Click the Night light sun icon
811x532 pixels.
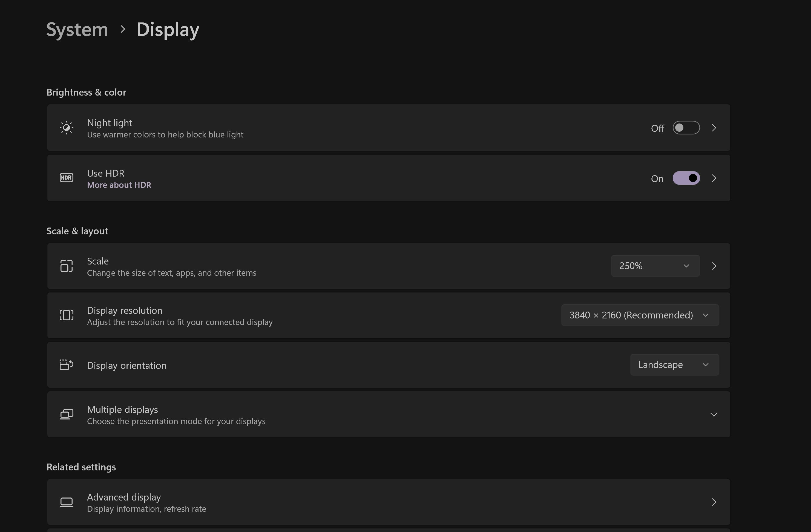[67, 128]
